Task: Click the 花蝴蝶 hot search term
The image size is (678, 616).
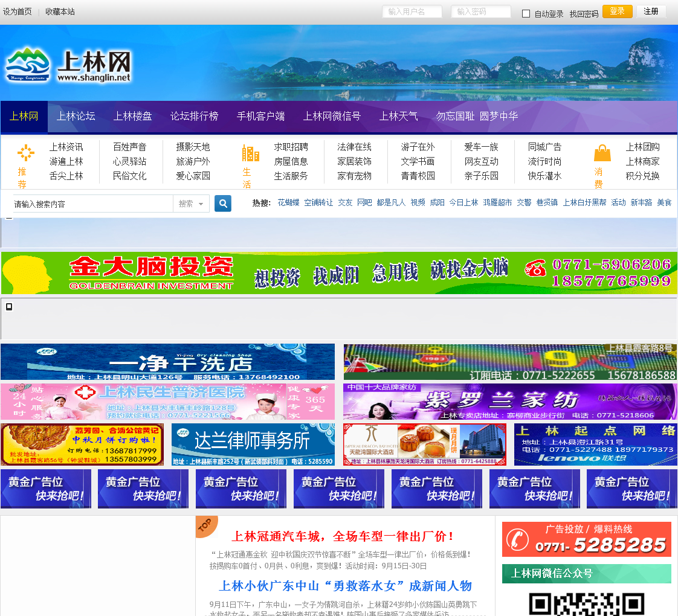Action: tap(288, 202)
